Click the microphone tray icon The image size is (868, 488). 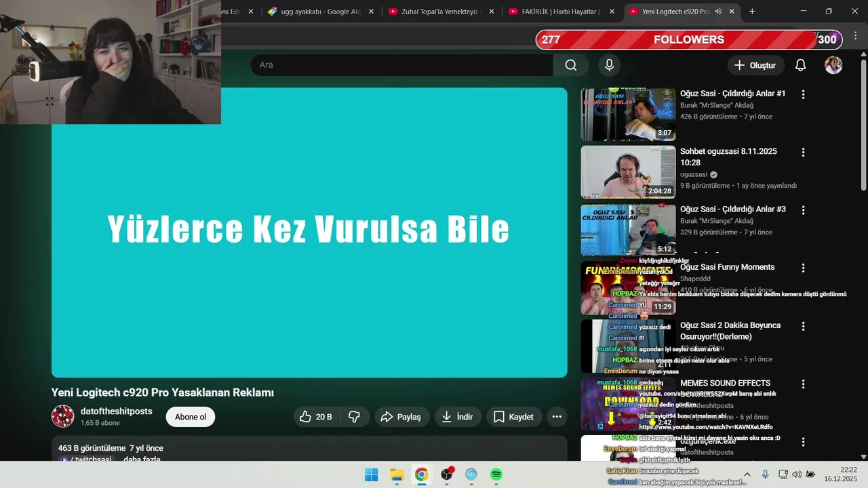[x=765, y=474]
